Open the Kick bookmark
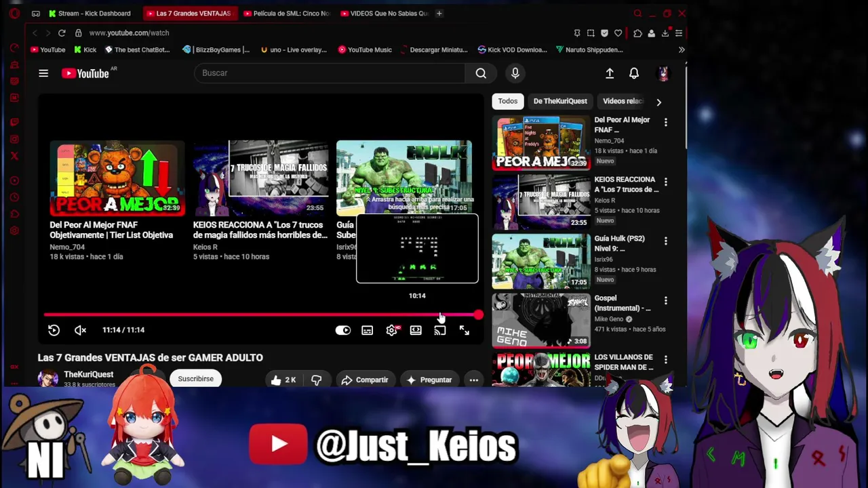 pyautogui.click(x=85, y=49)
